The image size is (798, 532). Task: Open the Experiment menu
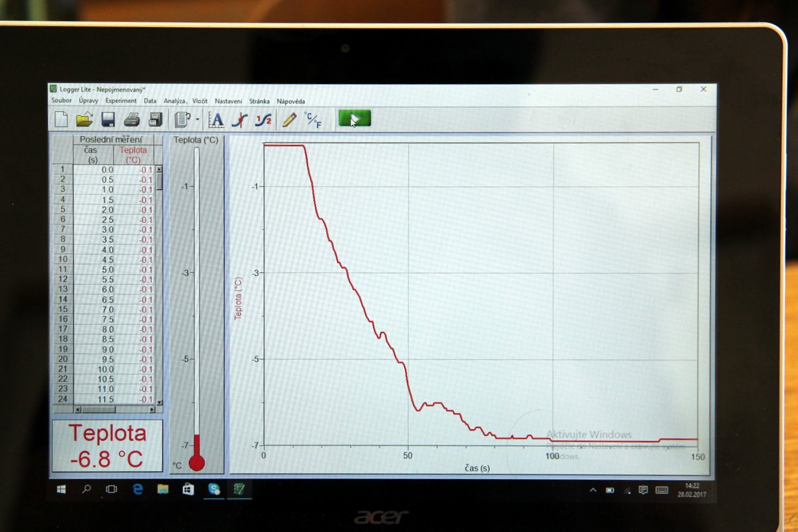click(121, 101)
